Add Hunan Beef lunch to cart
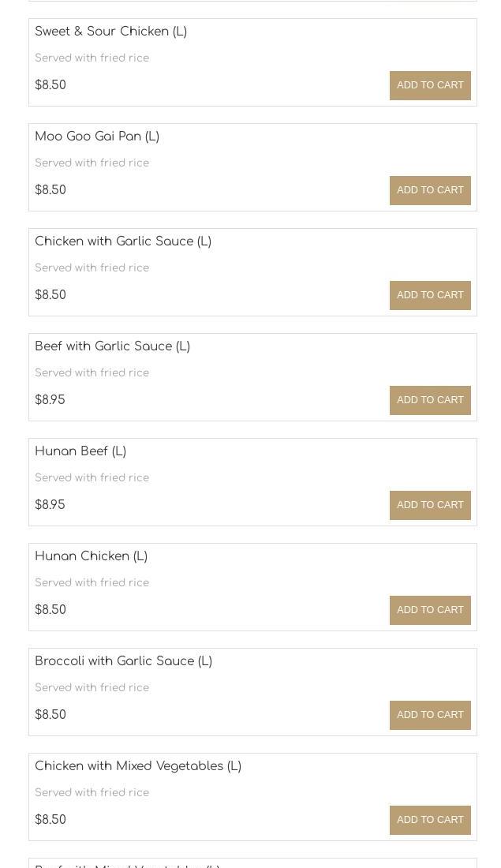The width and height of the screenshot is (501, 868). tap(430, 505)
